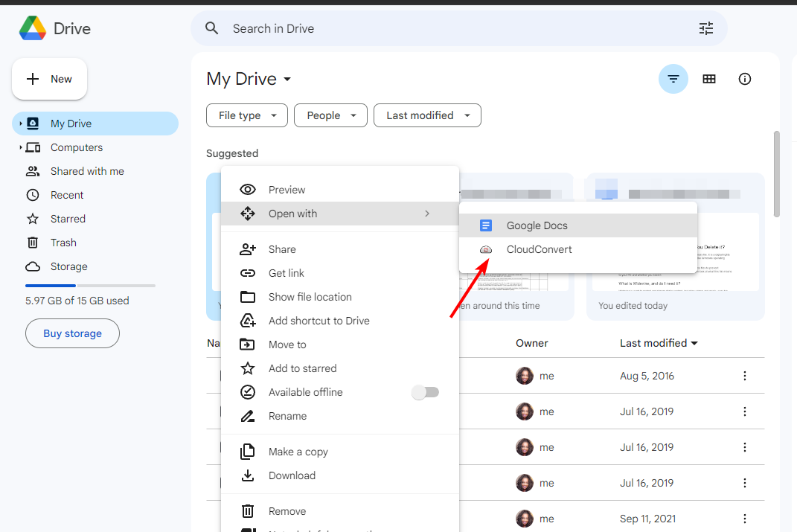Choose Add to starred
The width and height of the screenshot is (797, 532).
pyautogui.click(x=340, y=368)
